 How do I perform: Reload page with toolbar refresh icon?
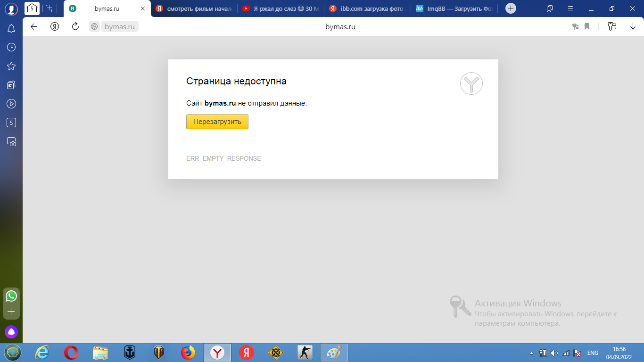[75, 27]
